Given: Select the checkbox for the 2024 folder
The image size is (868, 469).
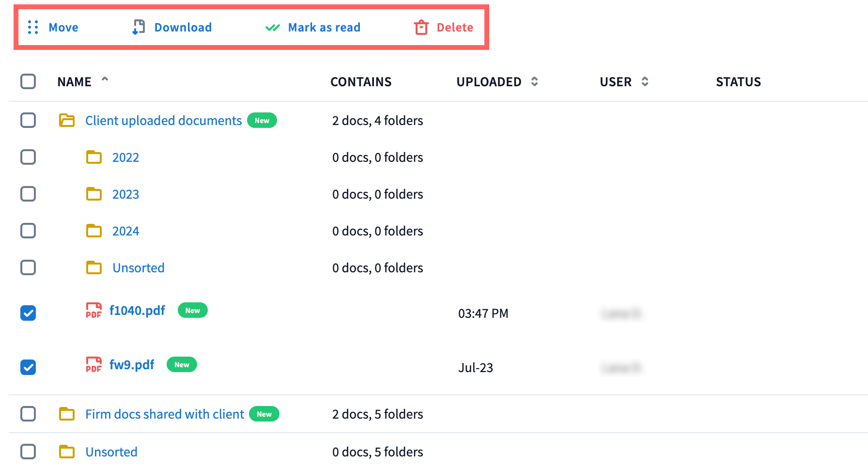Looking at the screenshot, I should pos(28,231).
